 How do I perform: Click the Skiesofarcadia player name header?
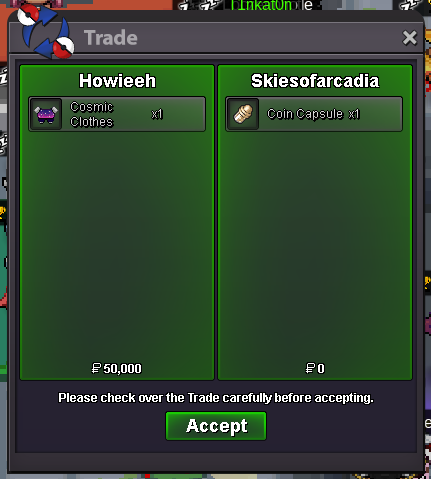click(315, 81)
